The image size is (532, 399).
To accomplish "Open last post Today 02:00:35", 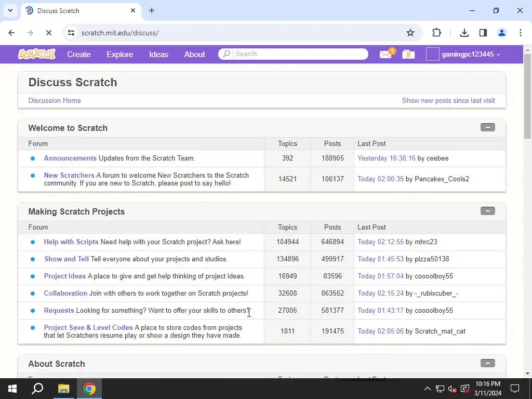I will click(x=381, y=179).
